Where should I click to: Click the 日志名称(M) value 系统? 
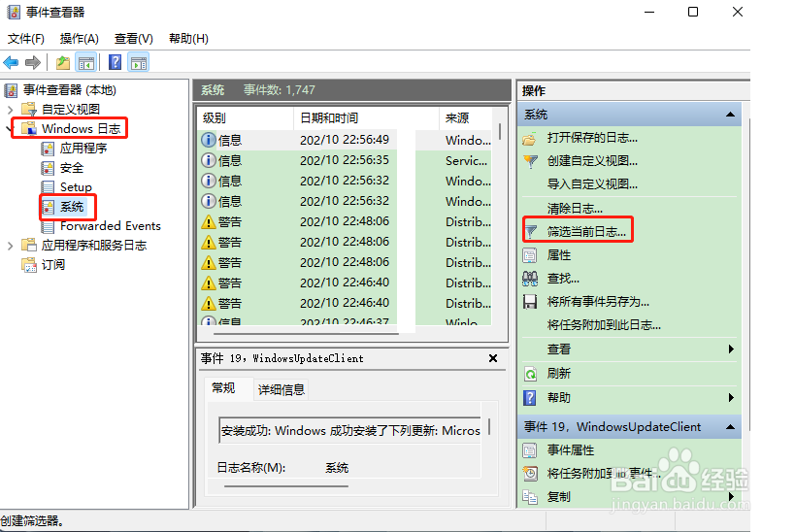click(337, 468)
